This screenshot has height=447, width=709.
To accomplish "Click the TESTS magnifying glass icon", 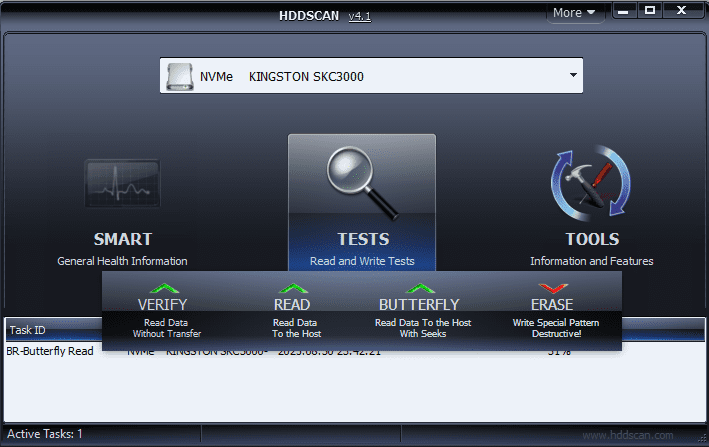I will pos(363,183).
